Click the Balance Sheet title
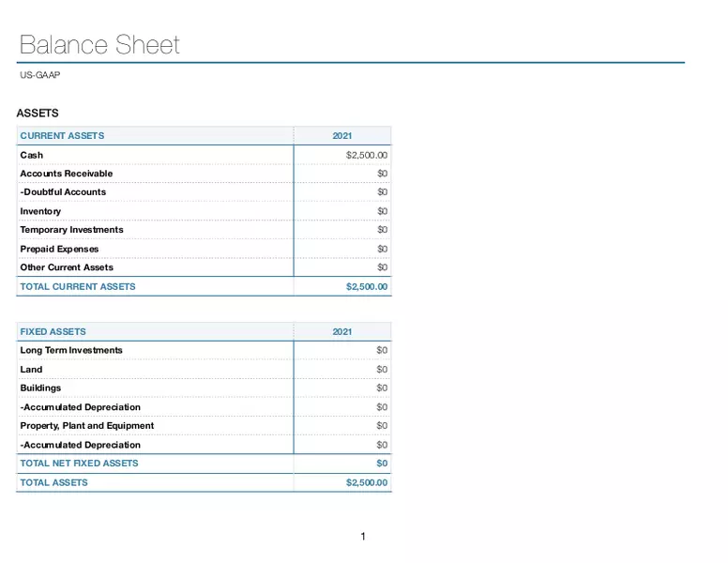Viewport: 728px width, 563px height. tap(99, 44)
